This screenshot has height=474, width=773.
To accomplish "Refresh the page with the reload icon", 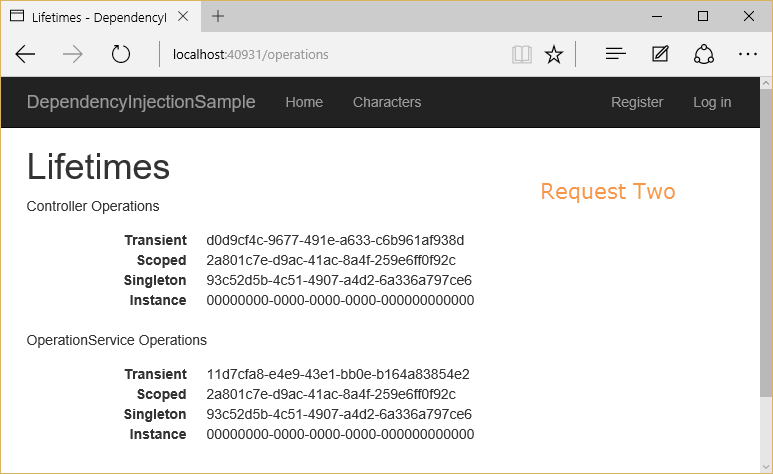I will [121, 55].
